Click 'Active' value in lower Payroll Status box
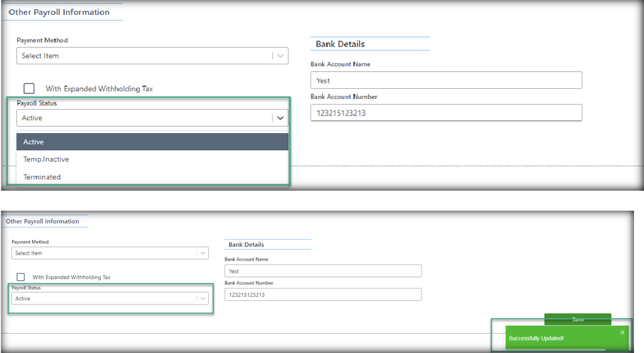The height and width of the screenshot is (353, 644). (23, 299)
